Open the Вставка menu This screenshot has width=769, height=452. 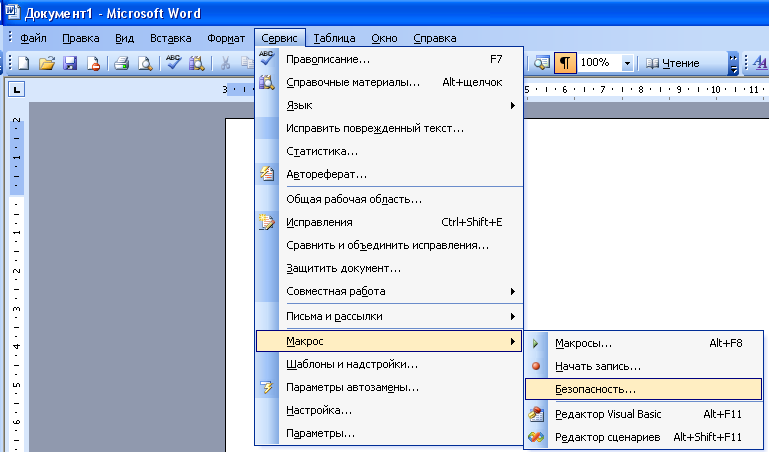tap(171, 38)
